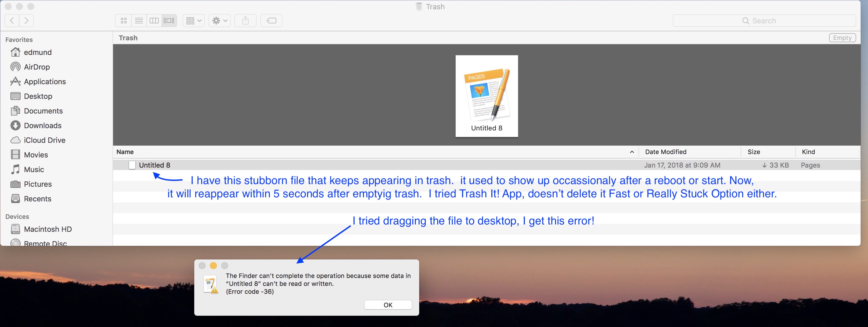Screen dimensions: 868x327
Task: Minimize the error dialog with yellow button
Action: (213, 266)
